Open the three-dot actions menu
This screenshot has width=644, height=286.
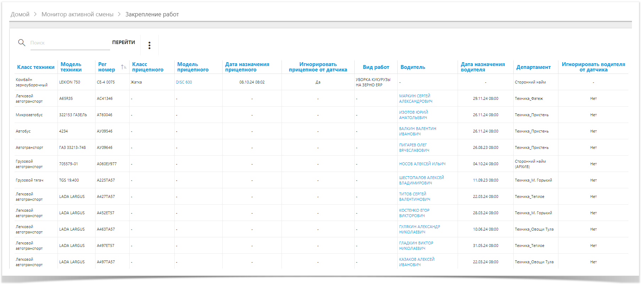149,45
